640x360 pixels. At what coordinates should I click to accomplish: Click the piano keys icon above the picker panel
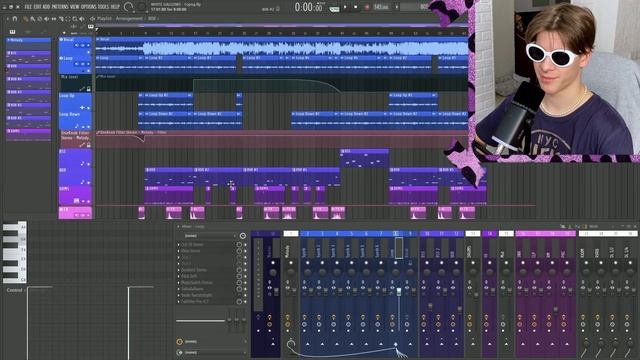13,32
